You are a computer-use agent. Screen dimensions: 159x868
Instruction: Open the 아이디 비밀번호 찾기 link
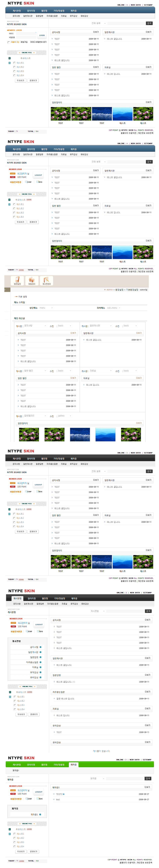pyautogui.click(x=38, y=42)
